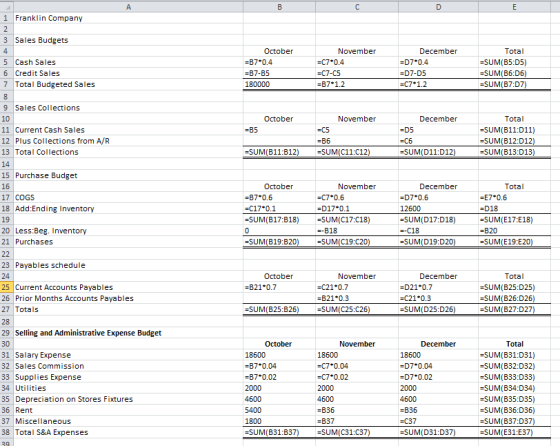
Task: Click the formula =B21*0.7
Action: [x=279, y=287]
